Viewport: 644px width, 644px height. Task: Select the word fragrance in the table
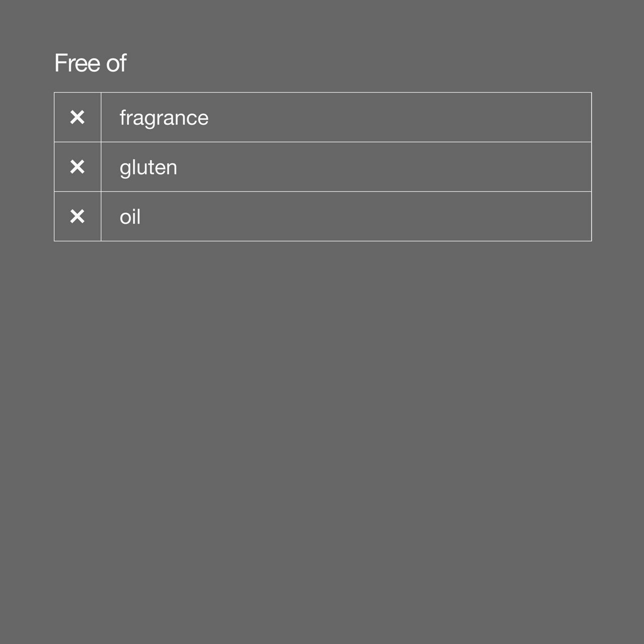(x=164, y=118)
